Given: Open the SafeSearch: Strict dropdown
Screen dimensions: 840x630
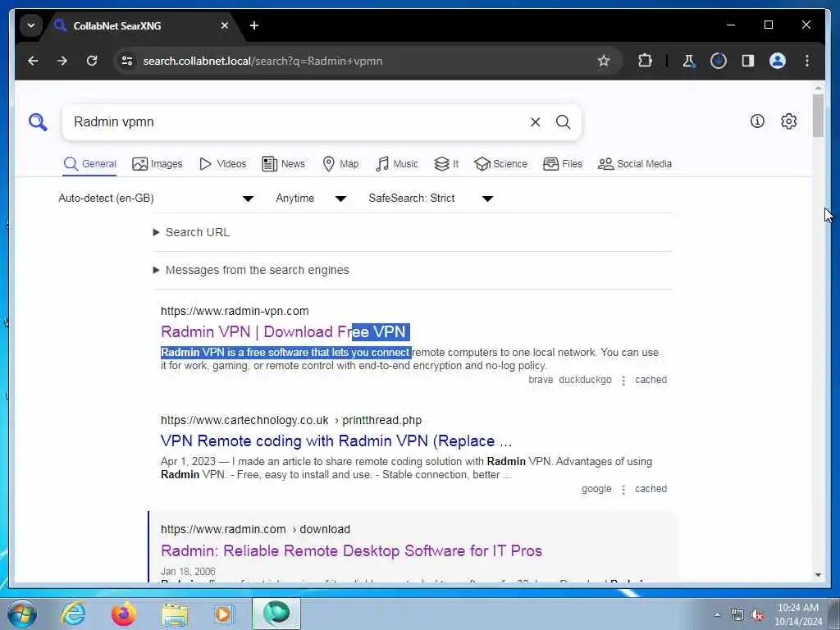Looking at the screenshot, I should [430, 199].
